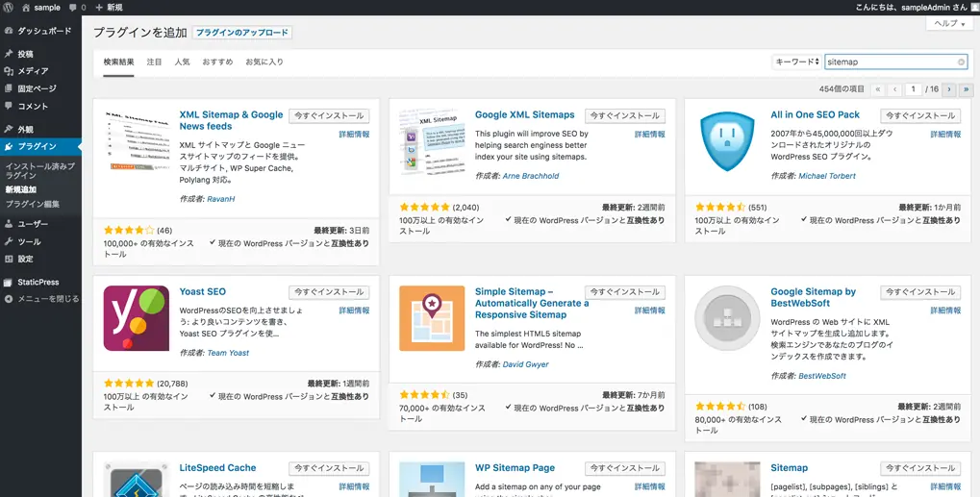This screenshot has height=497, width=980.
Task: Open the 設定 settings menu icon
Action: point(8,260)
